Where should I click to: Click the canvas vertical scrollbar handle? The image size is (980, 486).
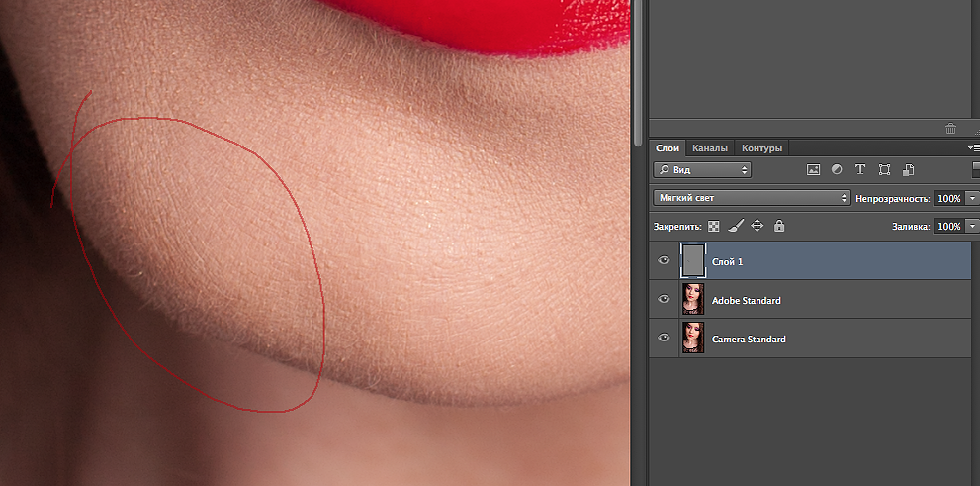click(x=638, y=73)
